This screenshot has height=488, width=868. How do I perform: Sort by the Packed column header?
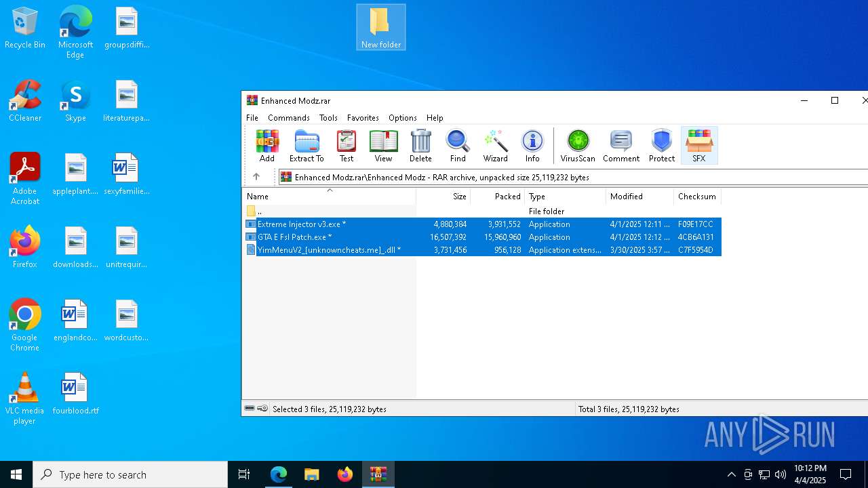pos(498,196)
